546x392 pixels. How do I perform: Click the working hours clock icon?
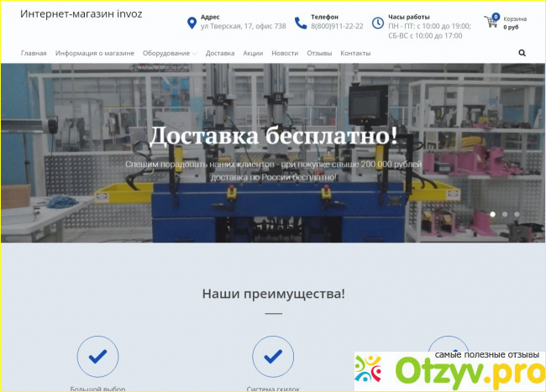[377, 23]
